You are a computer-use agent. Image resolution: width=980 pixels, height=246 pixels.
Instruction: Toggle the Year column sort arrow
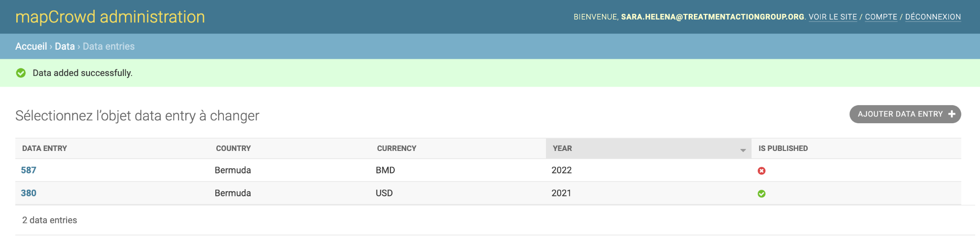pos(743,150)
